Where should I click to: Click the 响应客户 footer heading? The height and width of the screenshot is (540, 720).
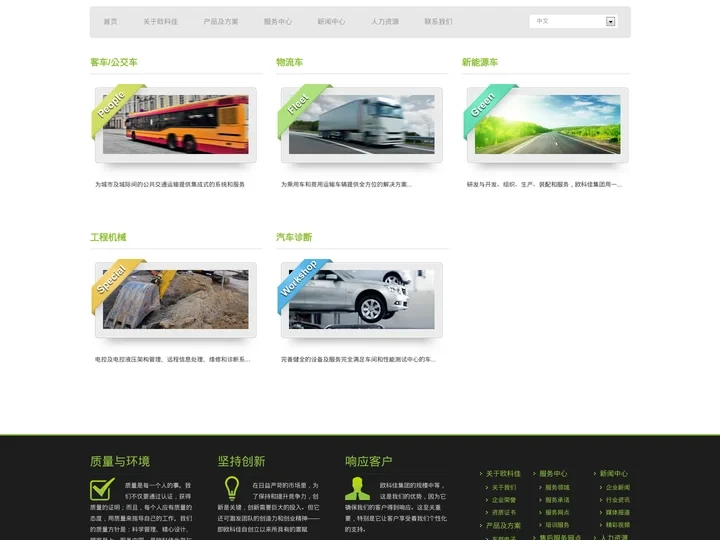click(x=369, y=461)
